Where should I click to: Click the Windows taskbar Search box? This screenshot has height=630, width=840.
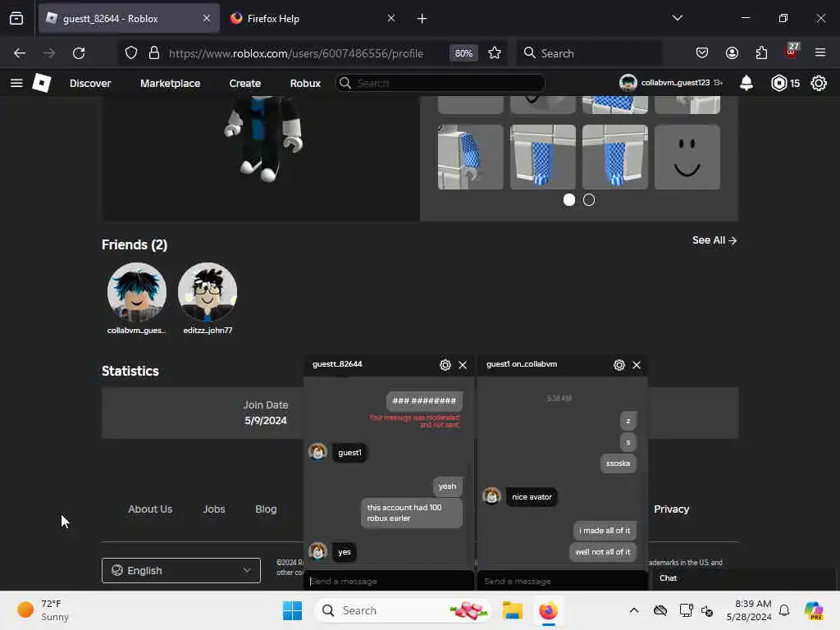403,610
